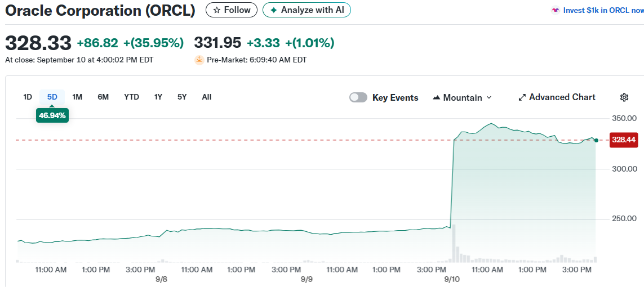644x287 pixels.
Task: Click the star icon in Follow button
Action: 217,10
